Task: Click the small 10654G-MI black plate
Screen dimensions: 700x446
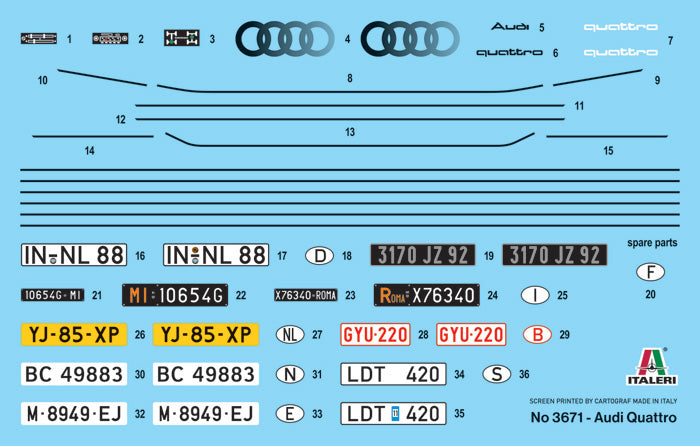Action: coord(53,295)
